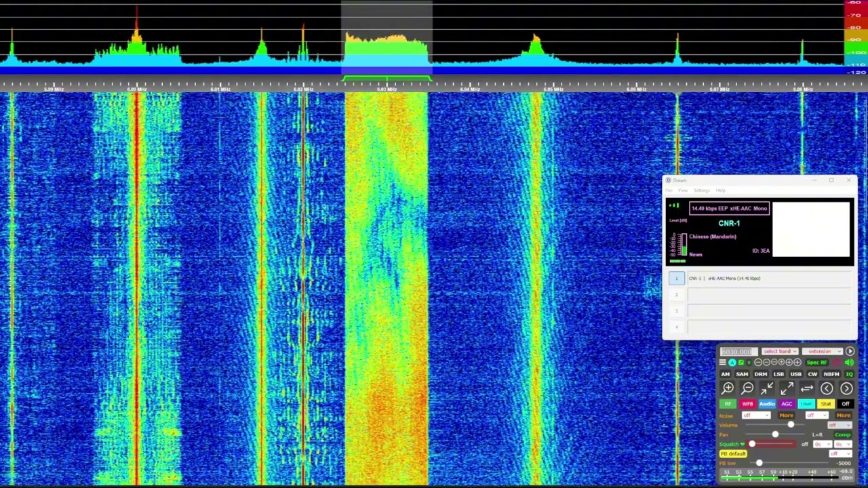This screenshot has height=488, width=868.
Task: Open the first Noise off dropdown
Action: tap(756, 415)
